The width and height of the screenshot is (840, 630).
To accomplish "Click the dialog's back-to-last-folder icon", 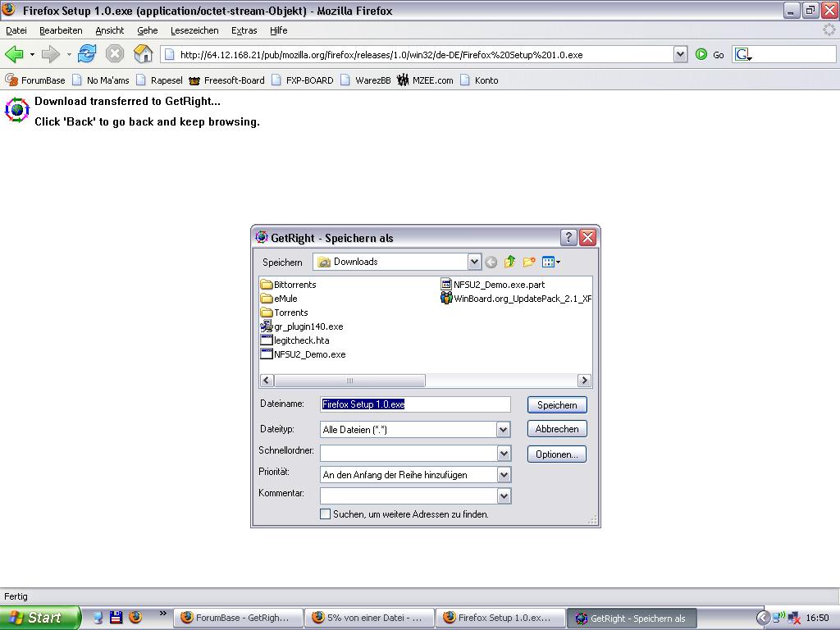I will 491,262.
